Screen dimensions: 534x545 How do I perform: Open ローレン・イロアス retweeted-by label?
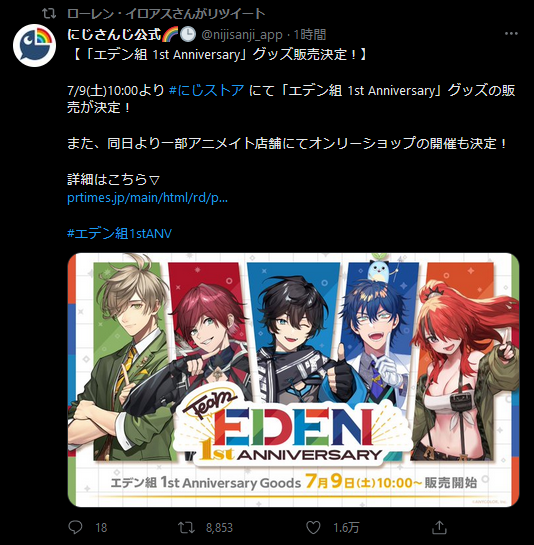[166, 14]
